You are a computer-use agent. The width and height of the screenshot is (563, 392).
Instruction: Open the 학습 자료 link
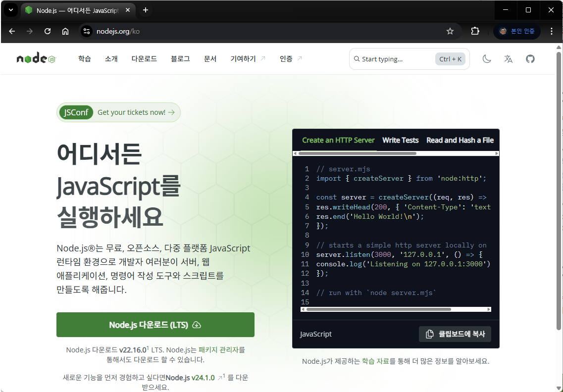pos(375,361)
